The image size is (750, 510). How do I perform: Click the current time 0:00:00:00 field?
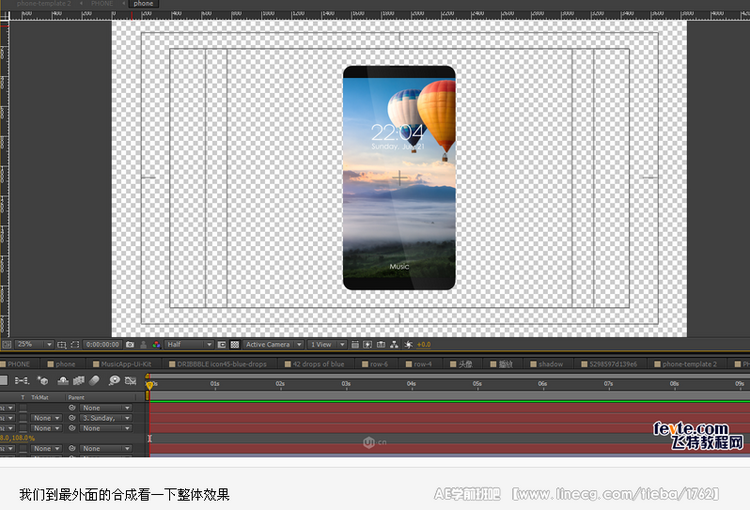pos(103,344)
